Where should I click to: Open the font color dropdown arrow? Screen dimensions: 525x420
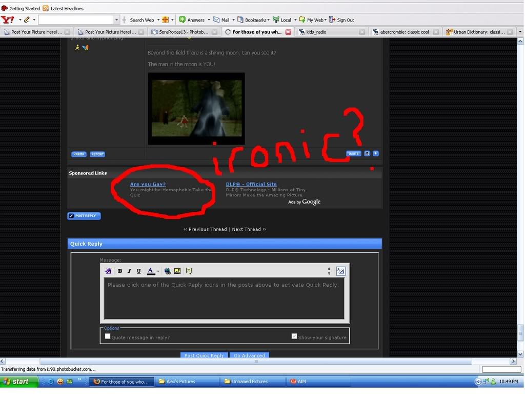click(x=158, y=271)
